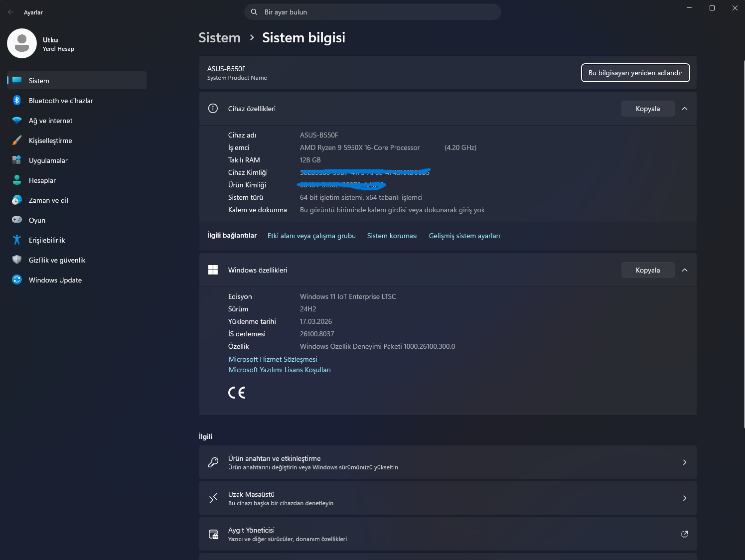Collapse the Cihaz özellikleri section chevron
Viewport: 745px width, 560px height.
(x=685, y=109)
